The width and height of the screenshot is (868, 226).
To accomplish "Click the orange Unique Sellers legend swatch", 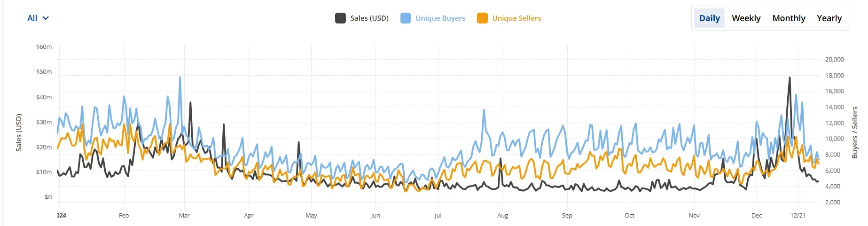I will tap(482, 18).
